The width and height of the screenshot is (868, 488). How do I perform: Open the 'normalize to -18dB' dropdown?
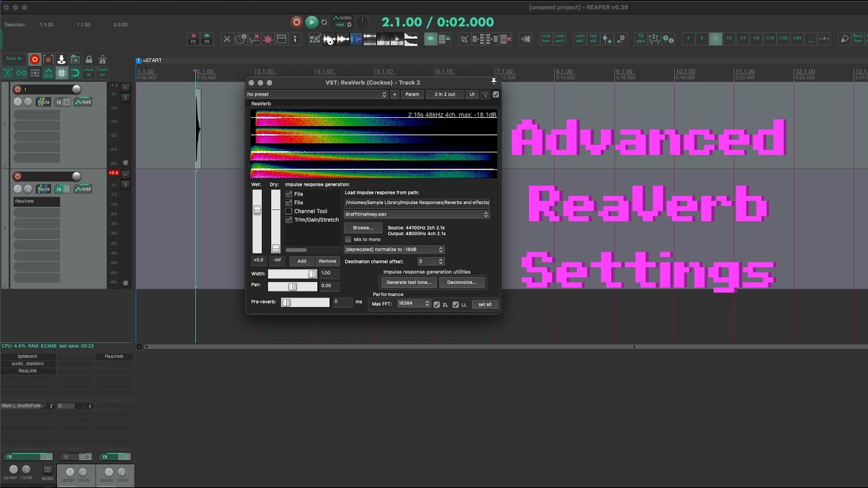pos(394,249)
